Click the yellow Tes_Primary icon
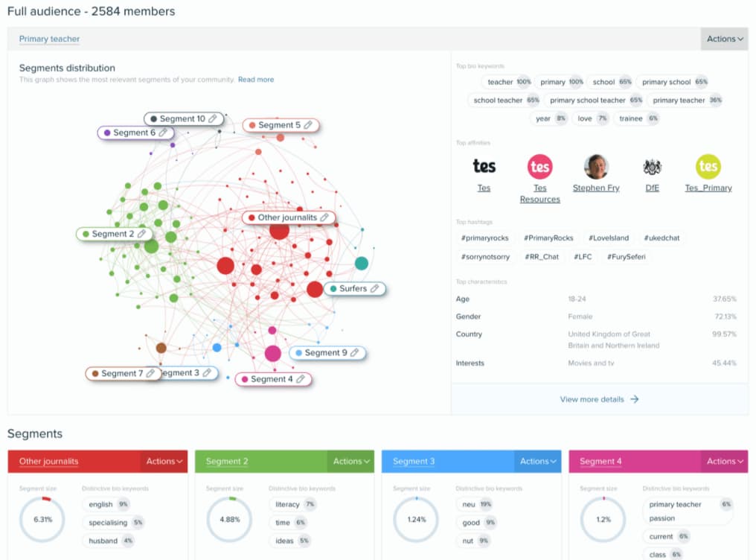756x560 pixels. [x=708, y=165]
